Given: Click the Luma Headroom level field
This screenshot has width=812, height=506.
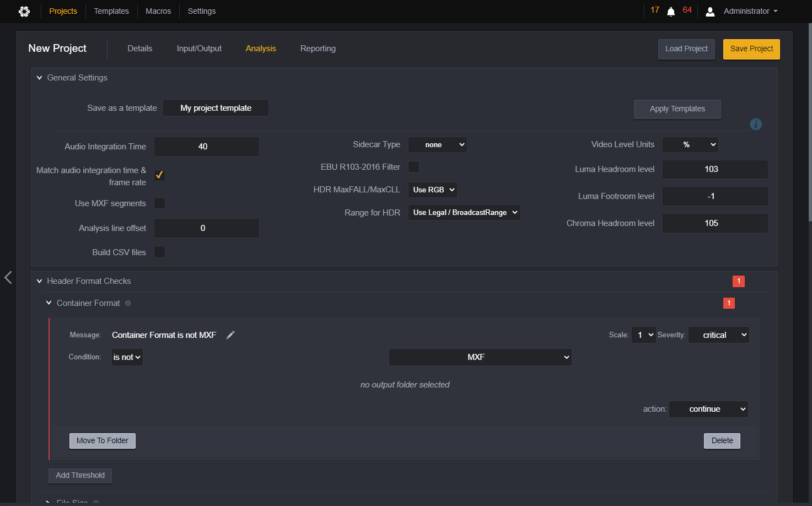Looking at the screenshot, I should point(715,169).
